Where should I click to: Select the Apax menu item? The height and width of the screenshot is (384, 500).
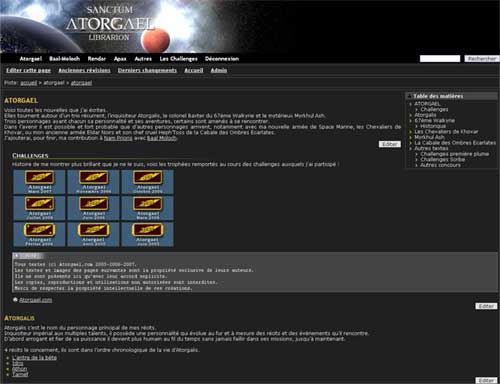[120, 59]
